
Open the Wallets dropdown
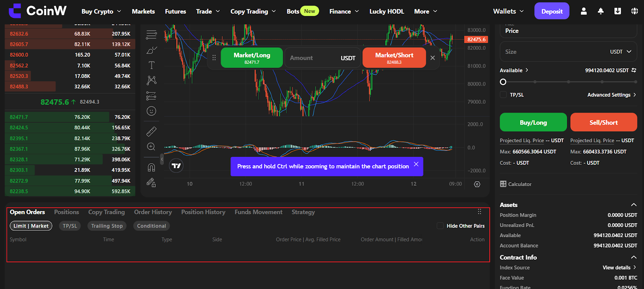tap(508, 11)
